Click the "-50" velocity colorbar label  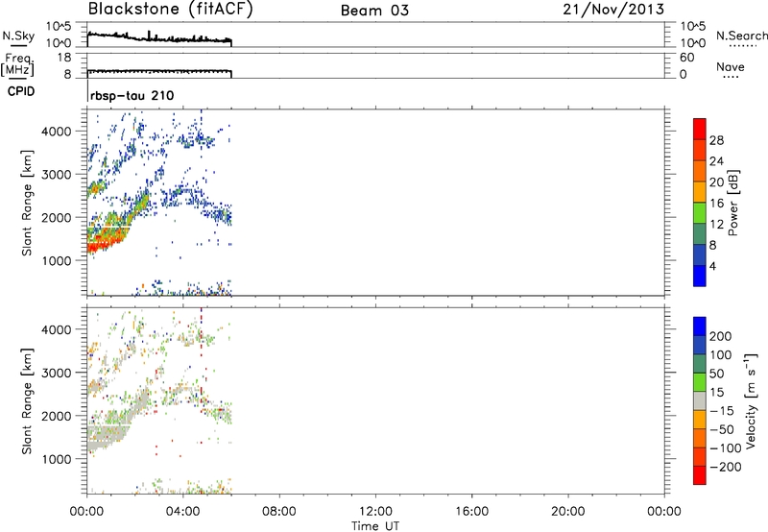[x=721, y=429]
